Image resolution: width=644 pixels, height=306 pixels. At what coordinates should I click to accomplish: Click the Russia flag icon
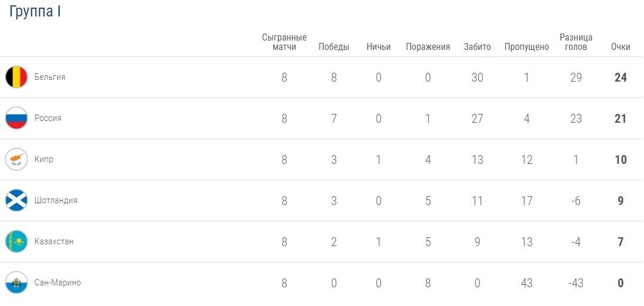coord(16,118)
